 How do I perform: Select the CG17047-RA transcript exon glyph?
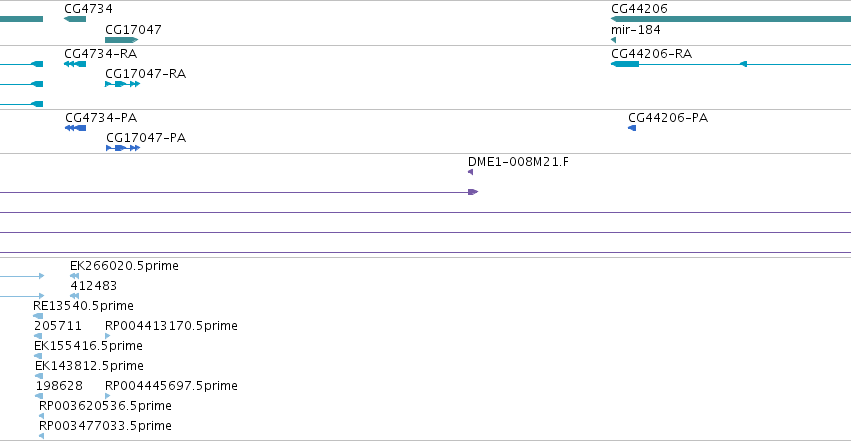pos(123,84)
